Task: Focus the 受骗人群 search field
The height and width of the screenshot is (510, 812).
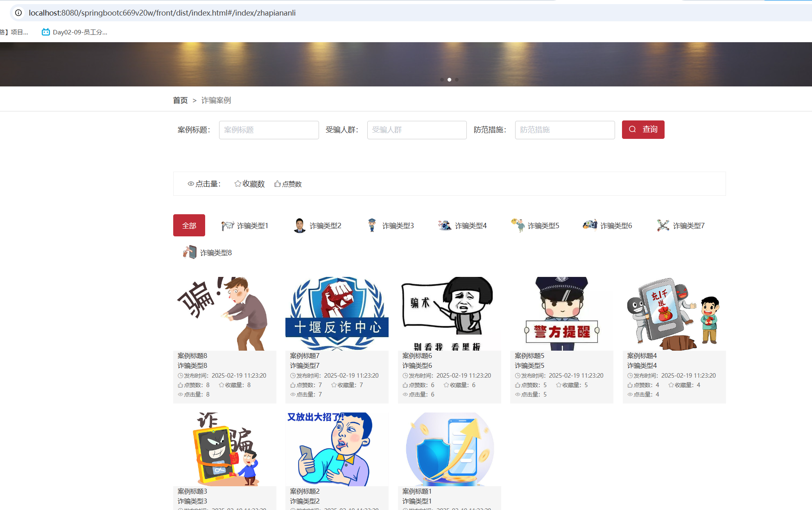Action: click(416, 130)
